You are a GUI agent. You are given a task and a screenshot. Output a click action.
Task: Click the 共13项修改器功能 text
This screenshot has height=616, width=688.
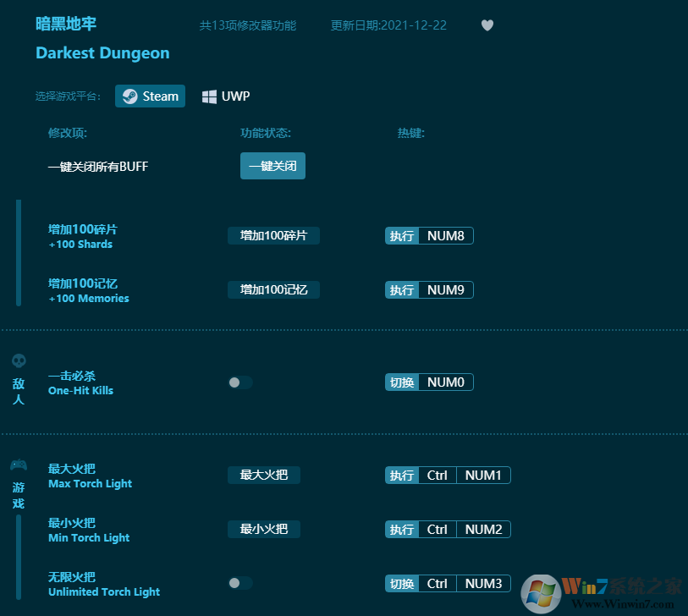coord(248,25)
